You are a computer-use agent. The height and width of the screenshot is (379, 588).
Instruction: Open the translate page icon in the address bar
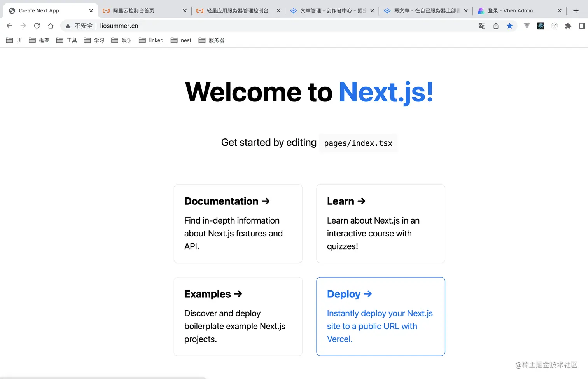(x=482, y=26)
